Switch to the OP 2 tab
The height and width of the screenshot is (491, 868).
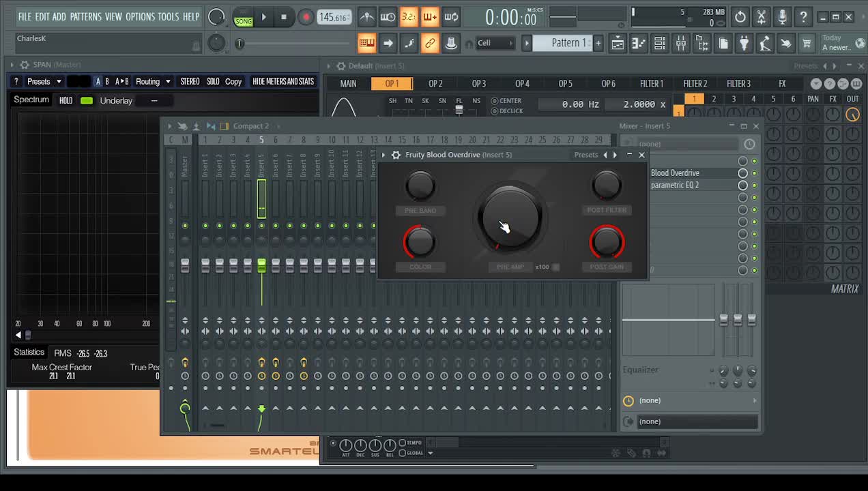click(435, 83)
